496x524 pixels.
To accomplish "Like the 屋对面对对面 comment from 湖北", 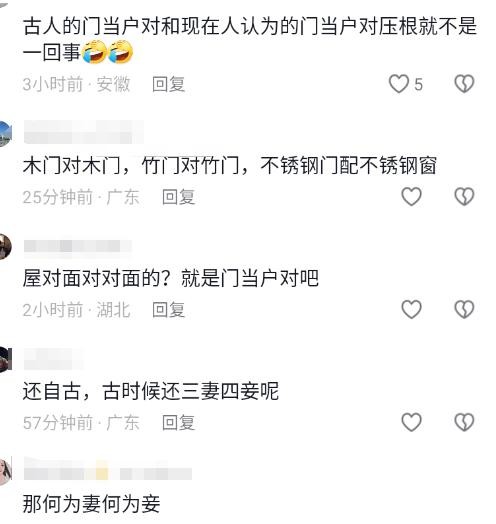I will tap(411, 309).
